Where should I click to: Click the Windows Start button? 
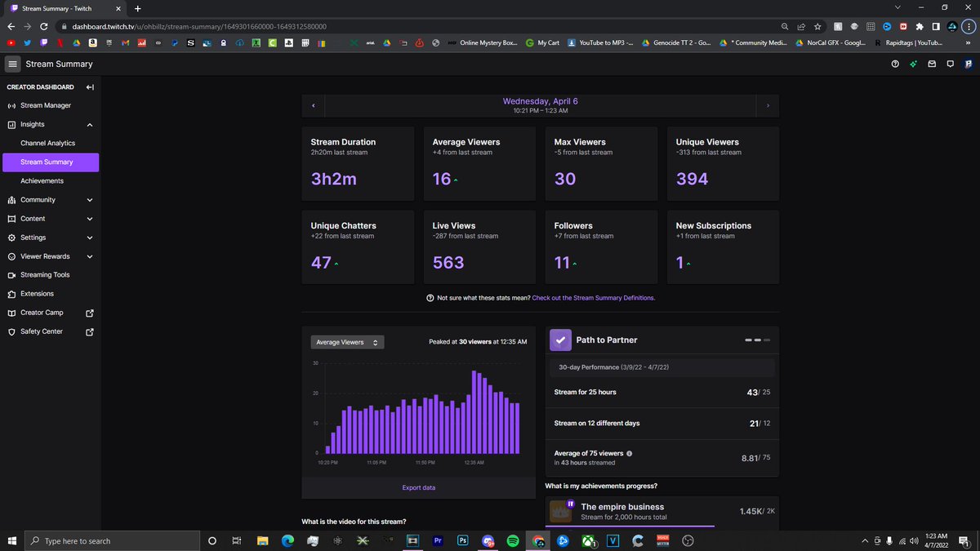click(11, 540)
